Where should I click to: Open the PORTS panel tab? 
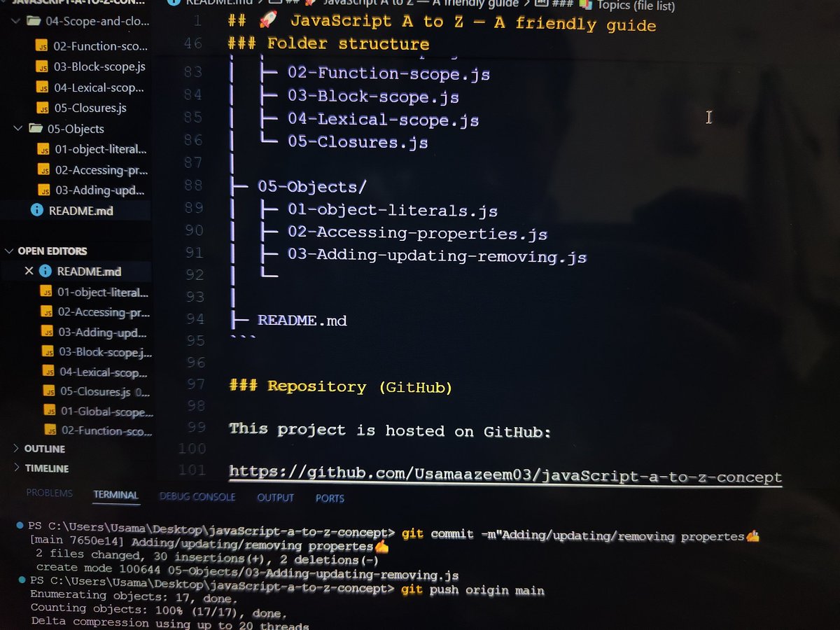click(330, 498)
